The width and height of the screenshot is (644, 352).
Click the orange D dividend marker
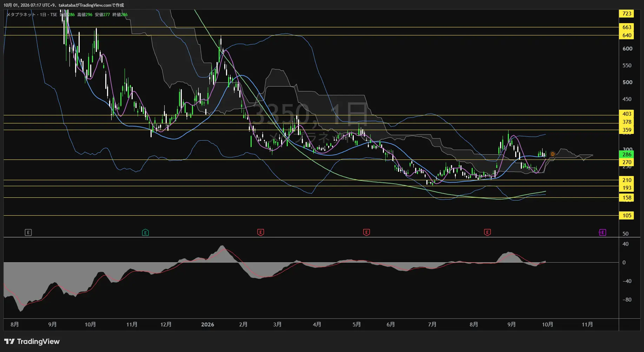(x=553, y=154)
